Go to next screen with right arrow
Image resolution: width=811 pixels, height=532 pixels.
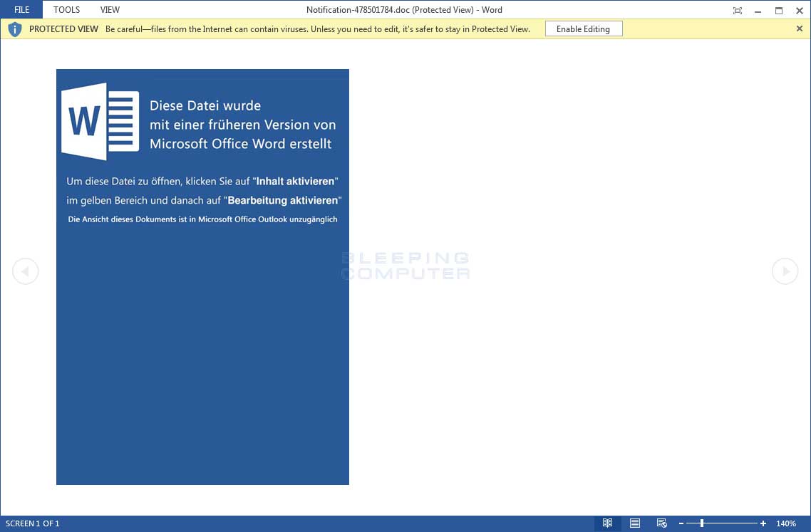pyautogui.click(x=785, y=271)
